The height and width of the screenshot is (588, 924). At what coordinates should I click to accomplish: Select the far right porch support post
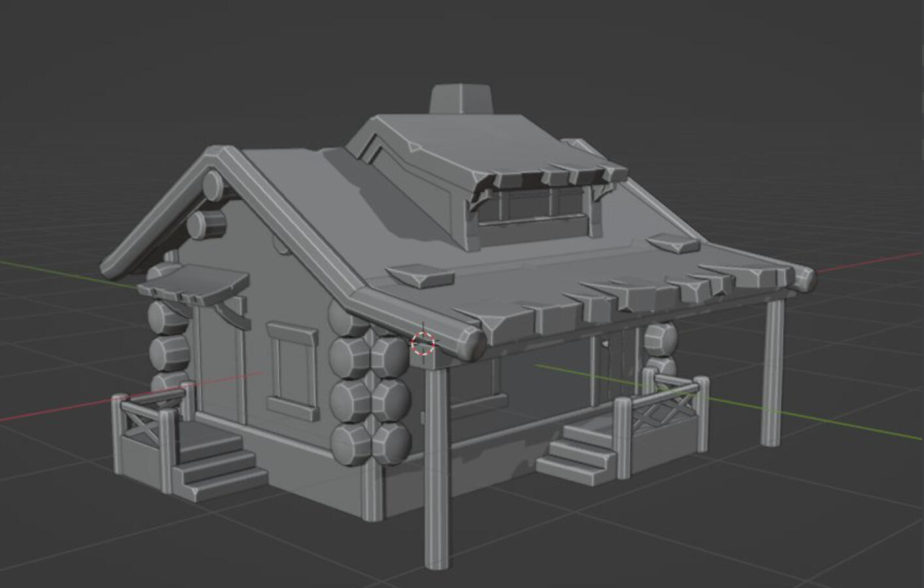pyautogui.click(x=773, y=373)
